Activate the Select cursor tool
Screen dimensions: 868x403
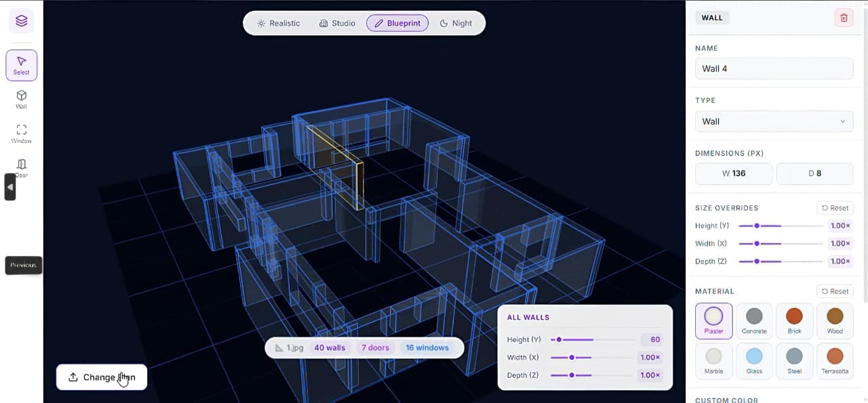(x=21, y=65)
